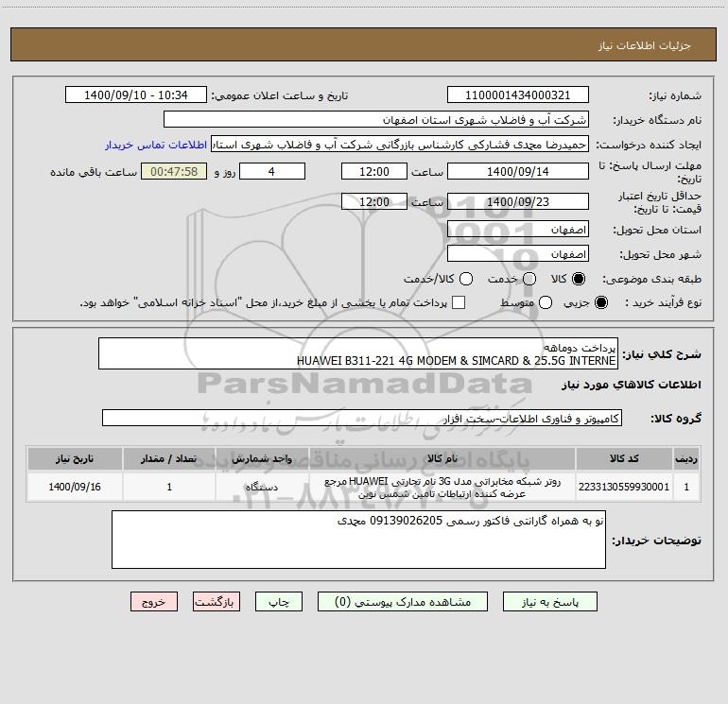Click the response deadline date 1400/09/14
This screenshot has height=704, width=728.
518,171
